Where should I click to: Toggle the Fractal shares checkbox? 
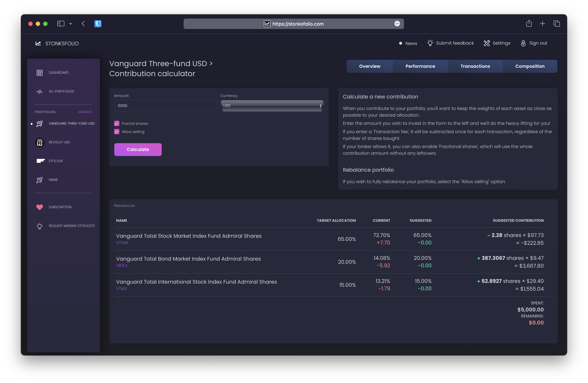coord(117,124)
